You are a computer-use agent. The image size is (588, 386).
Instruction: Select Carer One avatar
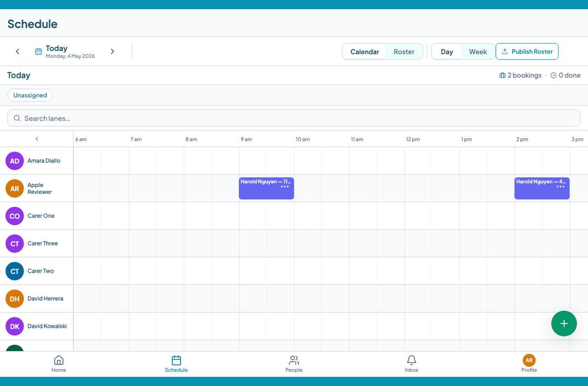15,216
